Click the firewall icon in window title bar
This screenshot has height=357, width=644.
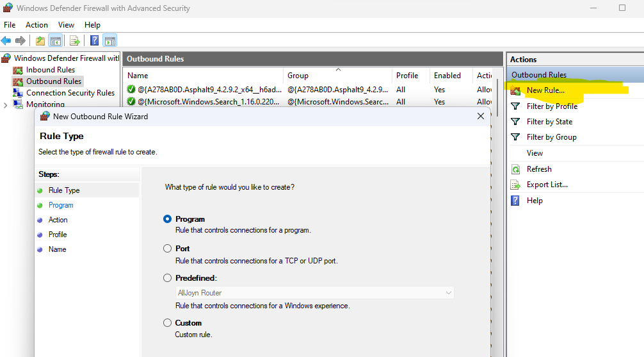8,8
